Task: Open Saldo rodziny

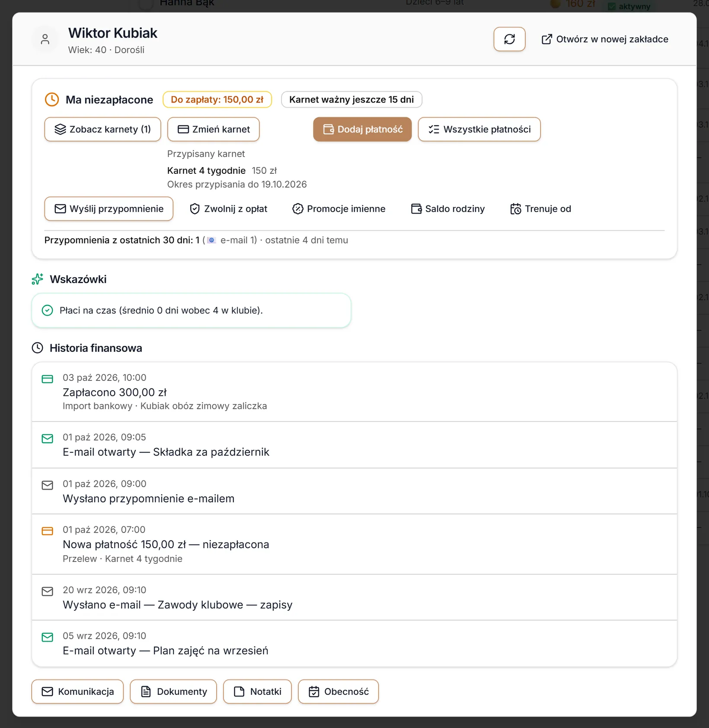Action: pyautogui.click(x=448, y=209)
